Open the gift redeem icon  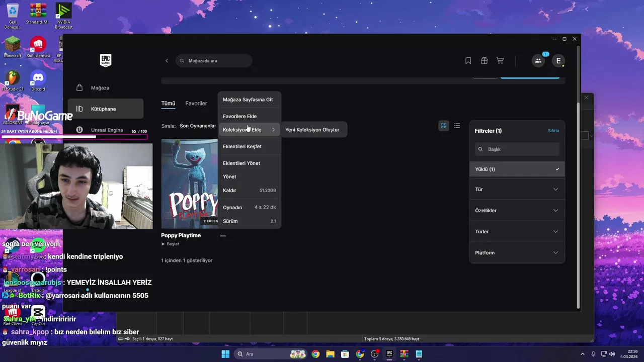point(484,61)
